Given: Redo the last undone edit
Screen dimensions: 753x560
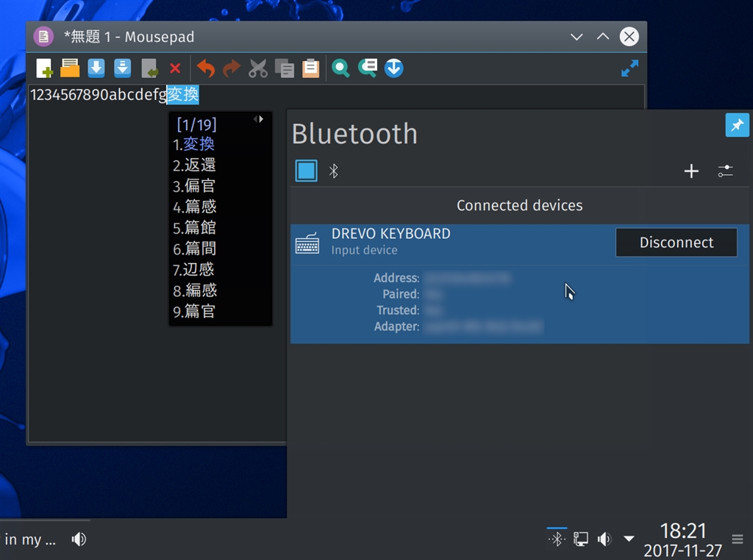Looking at the screenshot, I should click(x=232, y=68).
